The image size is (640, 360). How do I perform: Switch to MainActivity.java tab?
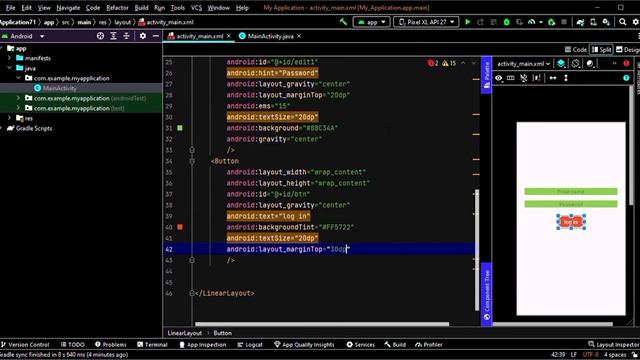click(266, 36)
